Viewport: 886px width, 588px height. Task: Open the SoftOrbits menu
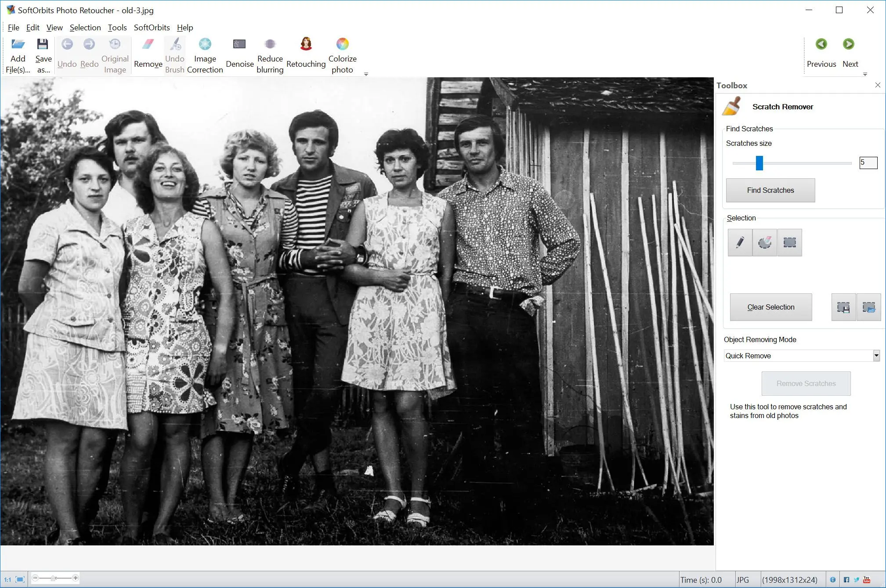(x=152, y=28)
